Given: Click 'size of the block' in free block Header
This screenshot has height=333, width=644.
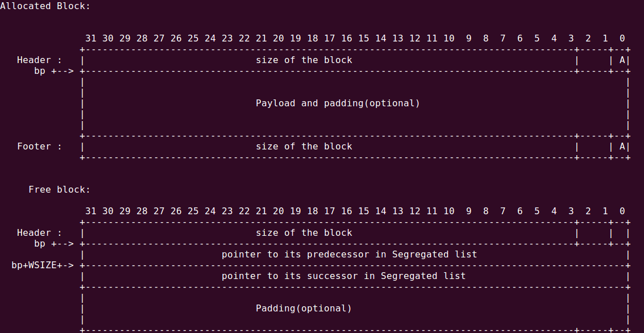Looking at the screenshot, I should point(304,233).
